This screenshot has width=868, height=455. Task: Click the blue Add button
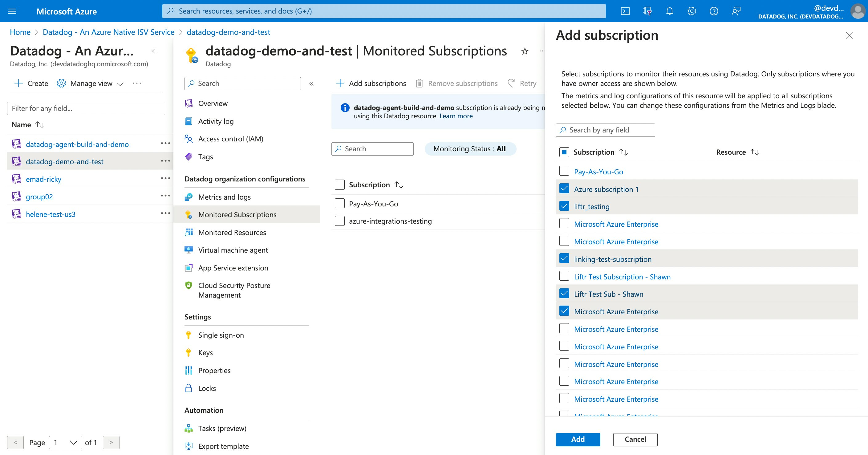(578, 440)
